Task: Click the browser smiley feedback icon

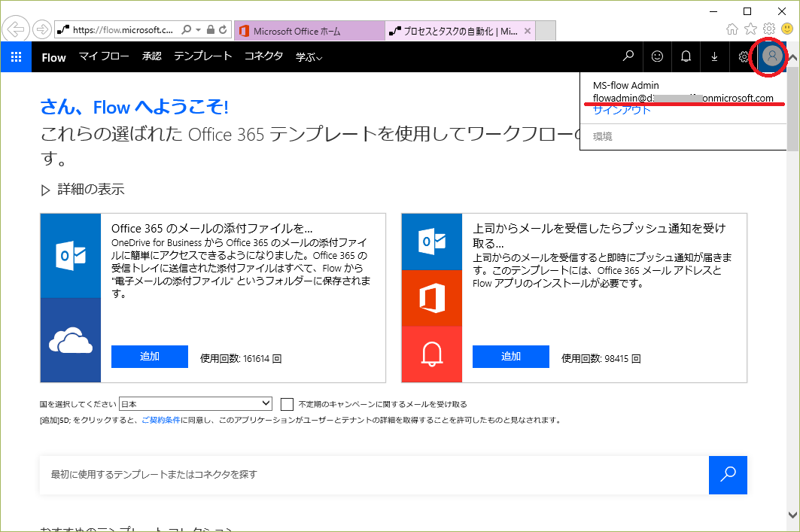Action: pos(787,29)
